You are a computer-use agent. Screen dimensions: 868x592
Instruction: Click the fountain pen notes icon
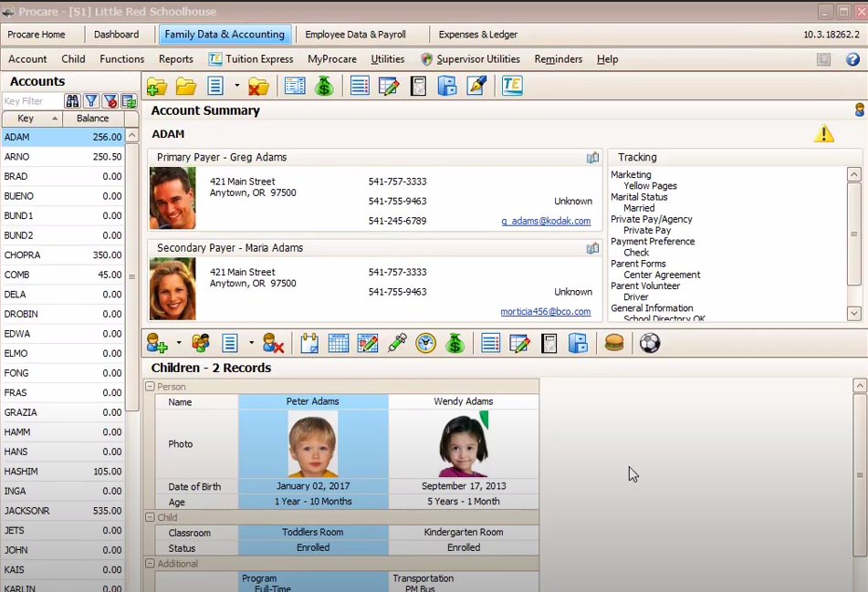point(476,87)
